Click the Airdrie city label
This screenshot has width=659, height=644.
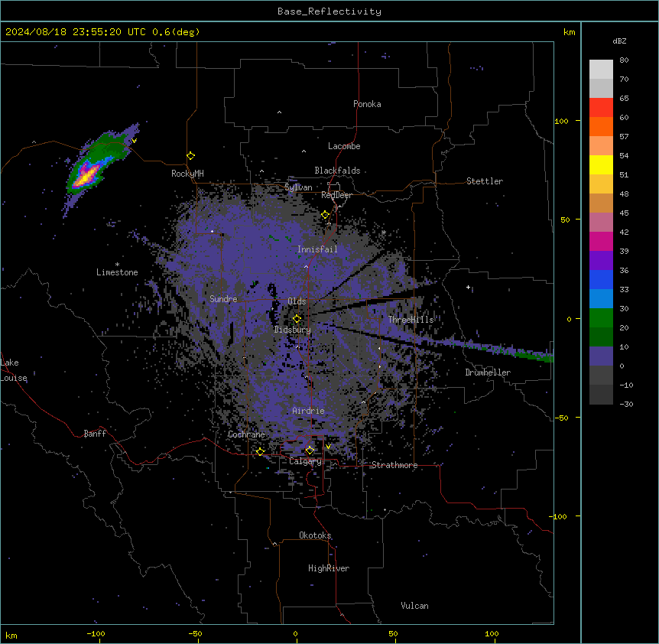[x=308, y=411]
